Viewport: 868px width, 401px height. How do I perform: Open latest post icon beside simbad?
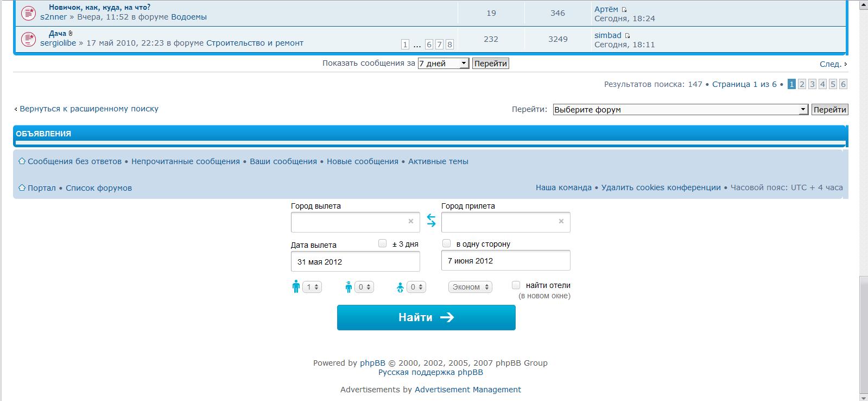[x=627, y=36]
